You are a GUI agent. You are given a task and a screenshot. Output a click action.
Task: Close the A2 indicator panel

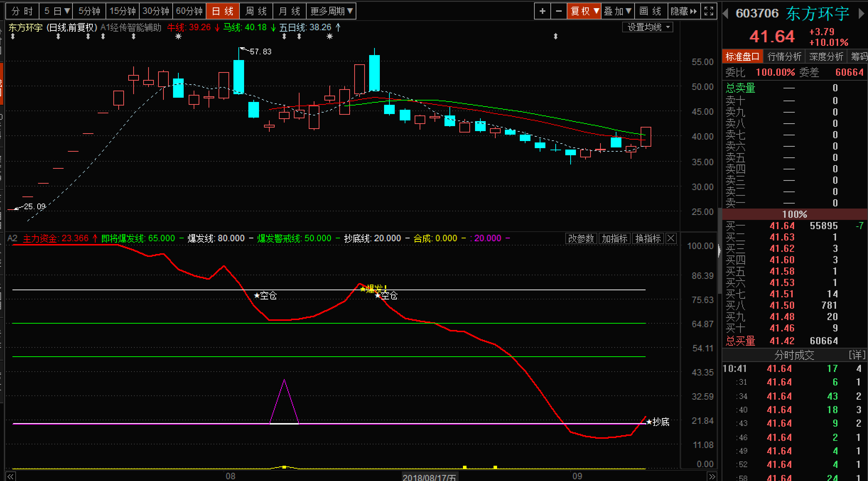(x=671, y=238)
